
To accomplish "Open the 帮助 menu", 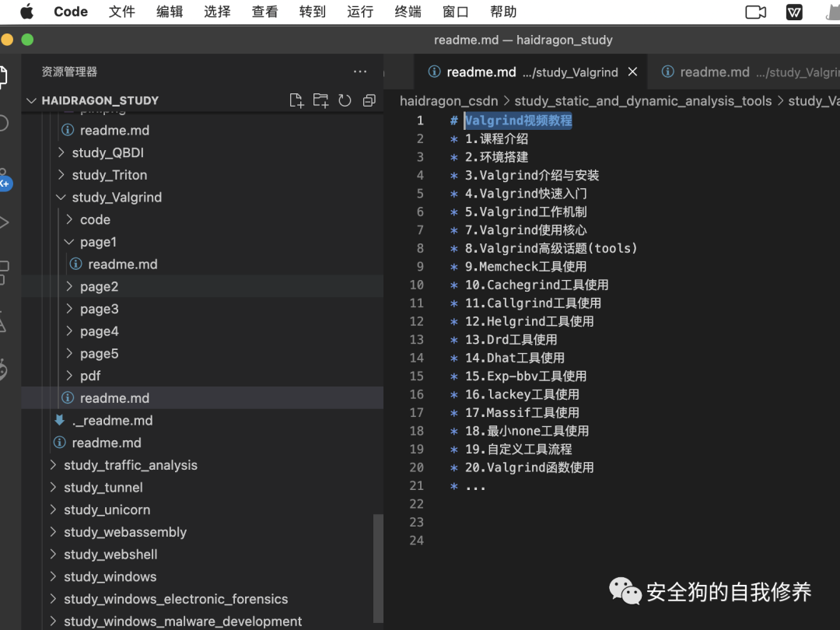I will coord(503,12).
